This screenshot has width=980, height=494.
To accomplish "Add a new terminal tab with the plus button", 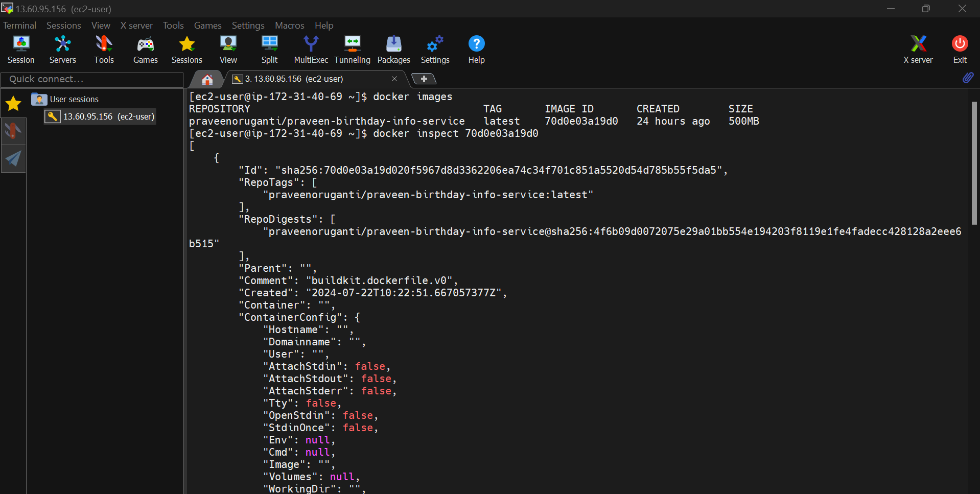I will (424, 79).
